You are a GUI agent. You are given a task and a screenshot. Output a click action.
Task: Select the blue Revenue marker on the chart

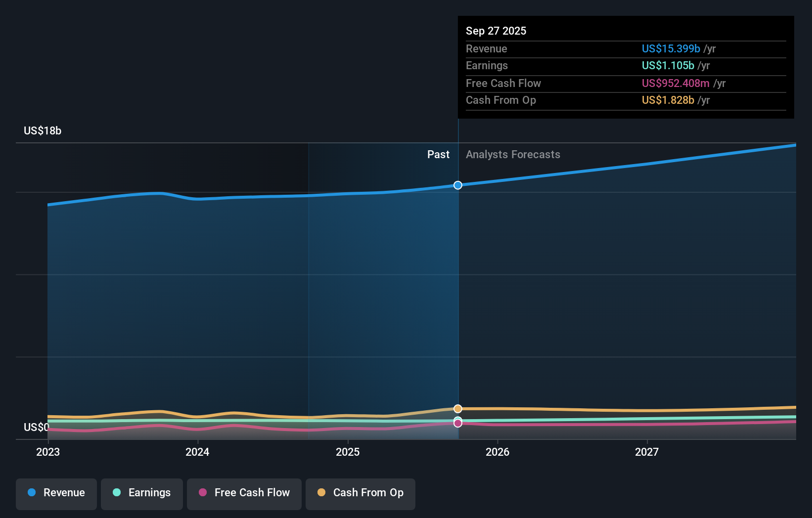coord(457,185)
